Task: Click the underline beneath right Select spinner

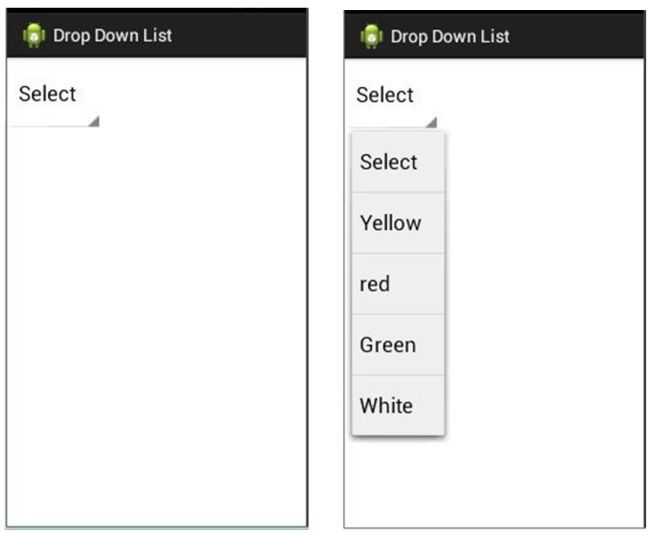Action: point(400,127)
